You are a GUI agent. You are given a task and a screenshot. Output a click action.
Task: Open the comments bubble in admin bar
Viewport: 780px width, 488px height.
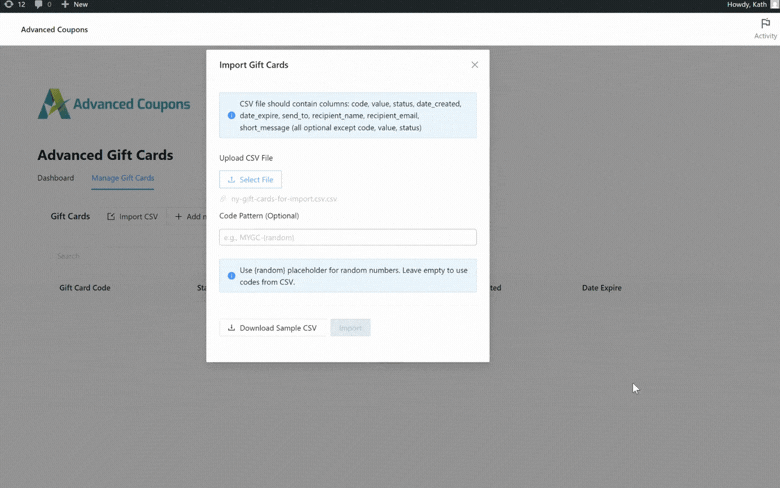pyautogui.click(x=43, y=5)
